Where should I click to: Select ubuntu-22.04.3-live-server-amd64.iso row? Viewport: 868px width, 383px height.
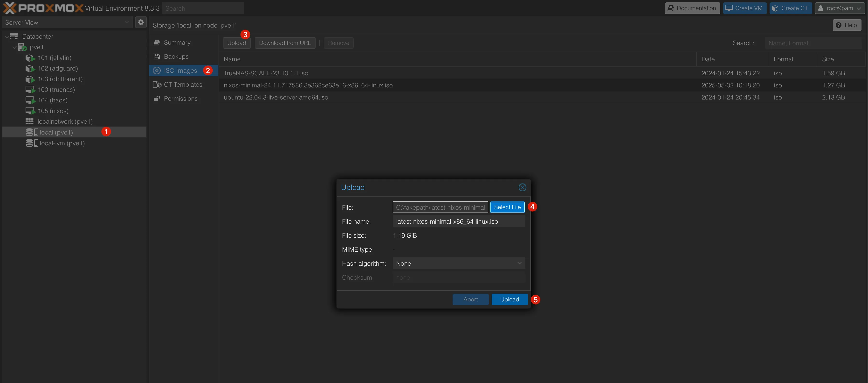tap(542, 97)
